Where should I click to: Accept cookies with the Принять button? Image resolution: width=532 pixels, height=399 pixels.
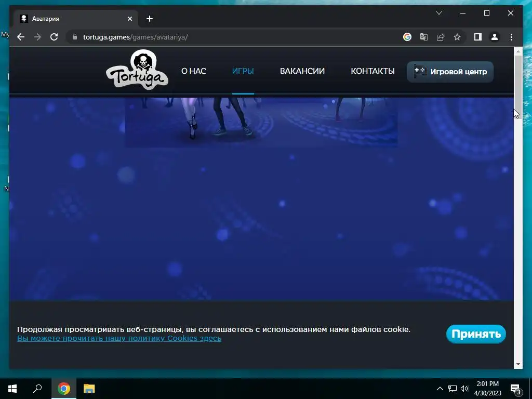476,334
